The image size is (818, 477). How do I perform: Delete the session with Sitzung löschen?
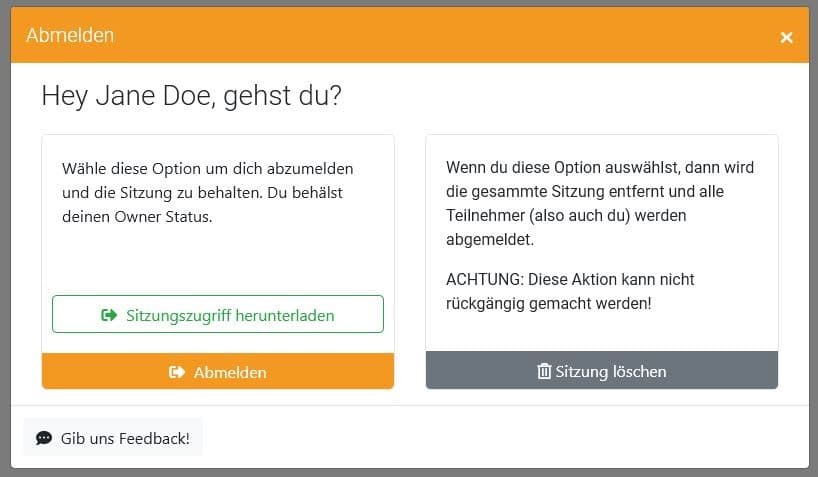tap(602, 371)
